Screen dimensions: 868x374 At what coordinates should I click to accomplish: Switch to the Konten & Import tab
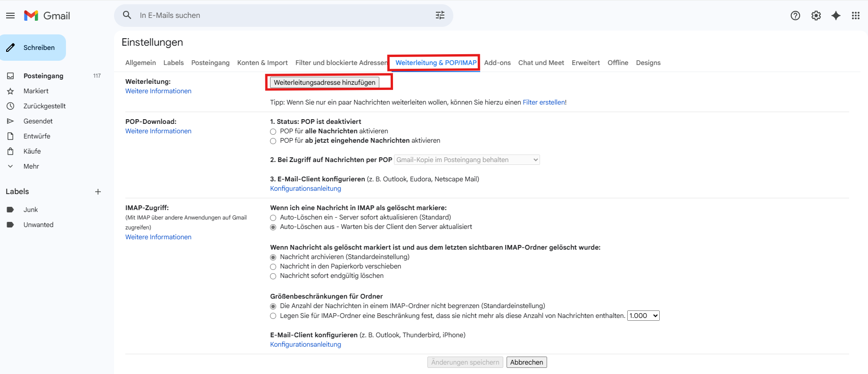(262, 63)
